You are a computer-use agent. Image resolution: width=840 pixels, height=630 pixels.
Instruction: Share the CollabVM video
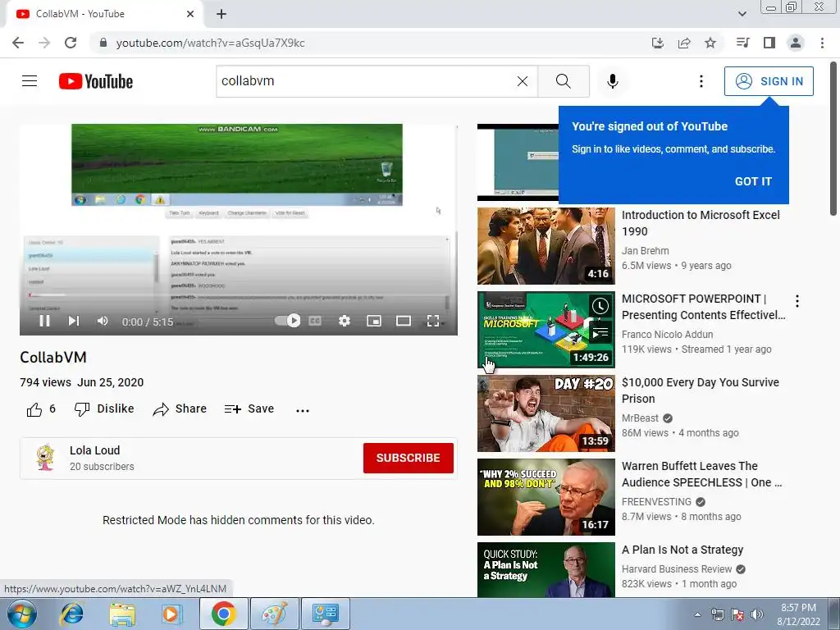pyautogui.click(x=180, y=409)
